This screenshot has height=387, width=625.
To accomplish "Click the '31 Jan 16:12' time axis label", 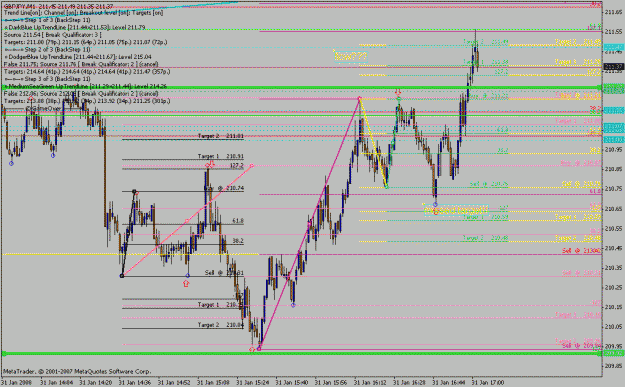I will [x=370, y=382].
